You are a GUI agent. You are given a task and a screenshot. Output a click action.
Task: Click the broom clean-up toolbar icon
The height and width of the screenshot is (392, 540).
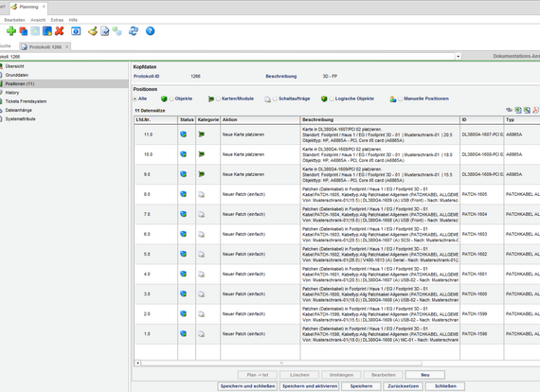(x=92, y=31)
